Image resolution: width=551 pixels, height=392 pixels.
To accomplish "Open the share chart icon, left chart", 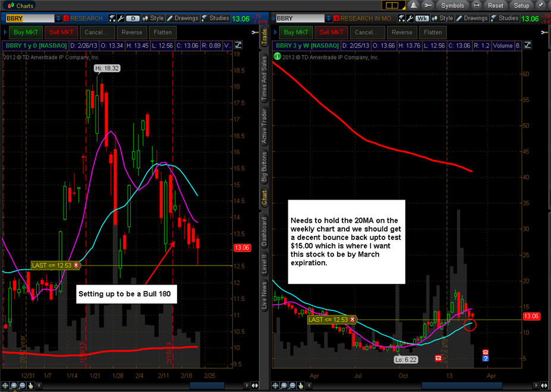I will click(112, 18).
